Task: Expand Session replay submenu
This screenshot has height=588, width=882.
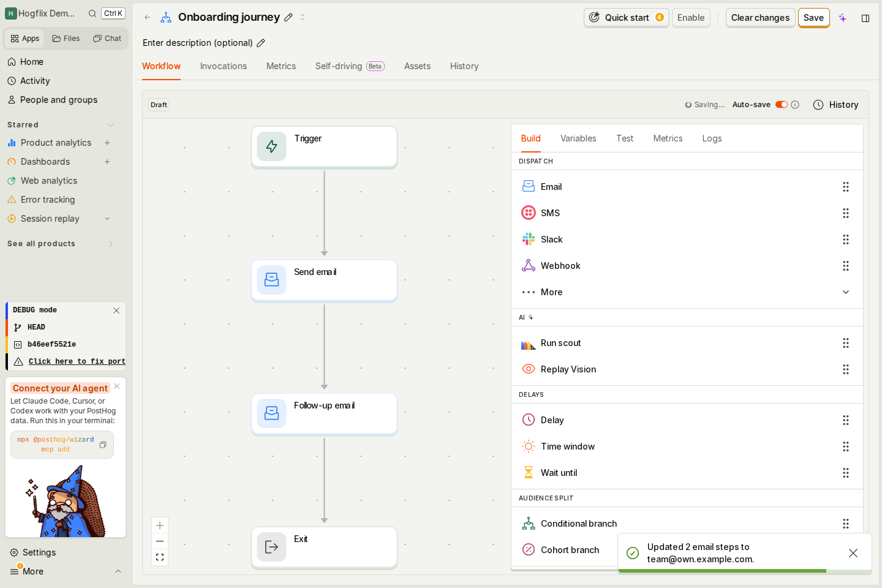Action: 107,219
